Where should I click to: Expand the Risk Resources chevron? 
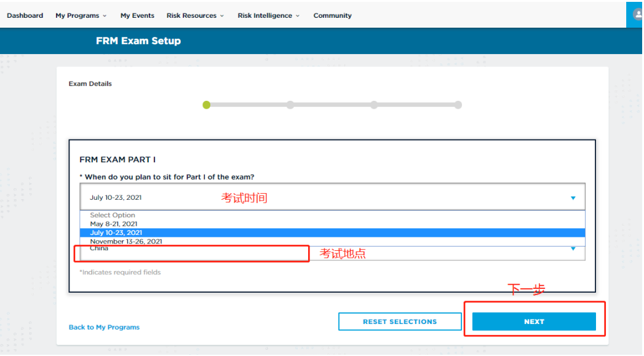222,16
